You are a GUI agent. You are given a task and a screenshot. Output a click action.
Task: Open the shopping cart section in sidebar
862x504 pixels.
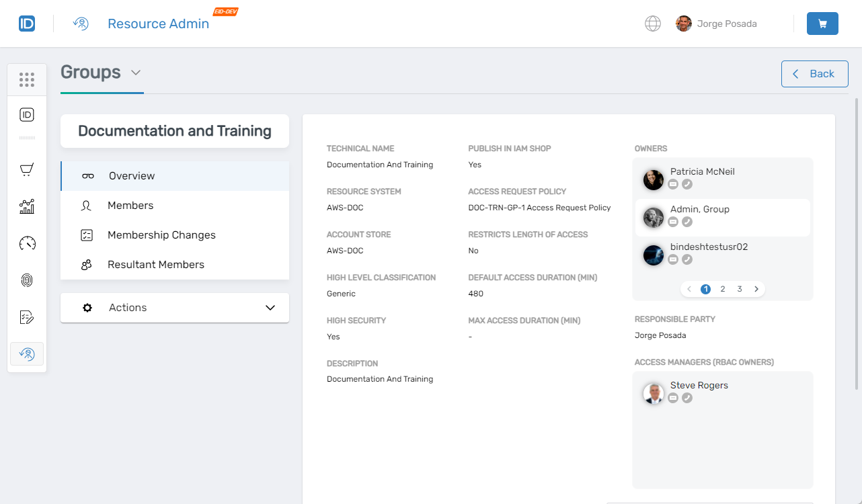click(27, 169)
